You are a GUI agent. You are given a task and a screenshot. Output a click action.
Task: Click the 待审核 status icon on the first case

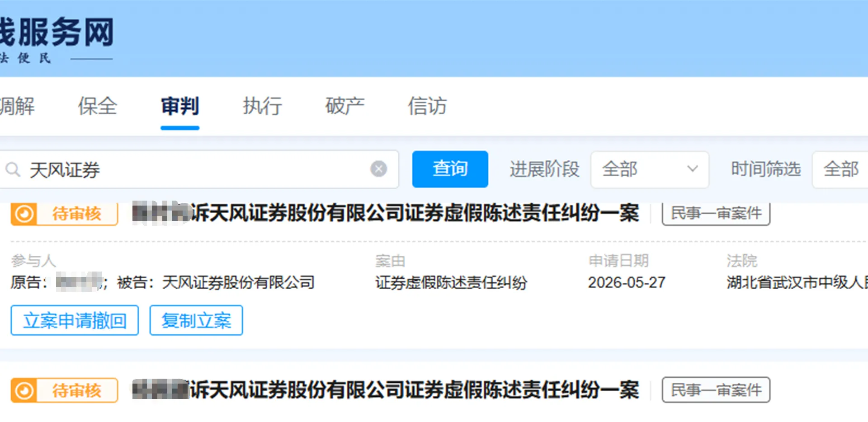click(24, 214)
